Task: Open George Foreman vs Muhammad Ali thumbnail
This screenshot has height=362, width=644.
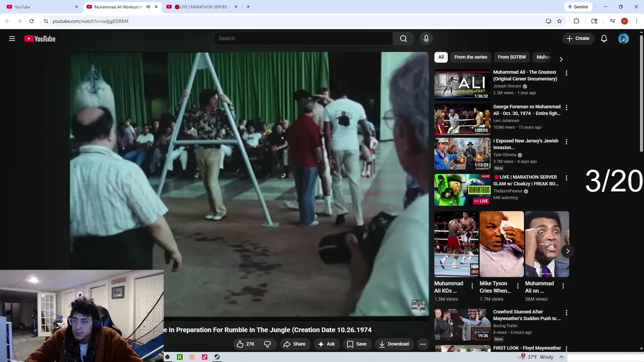Action: coord(462,119)
